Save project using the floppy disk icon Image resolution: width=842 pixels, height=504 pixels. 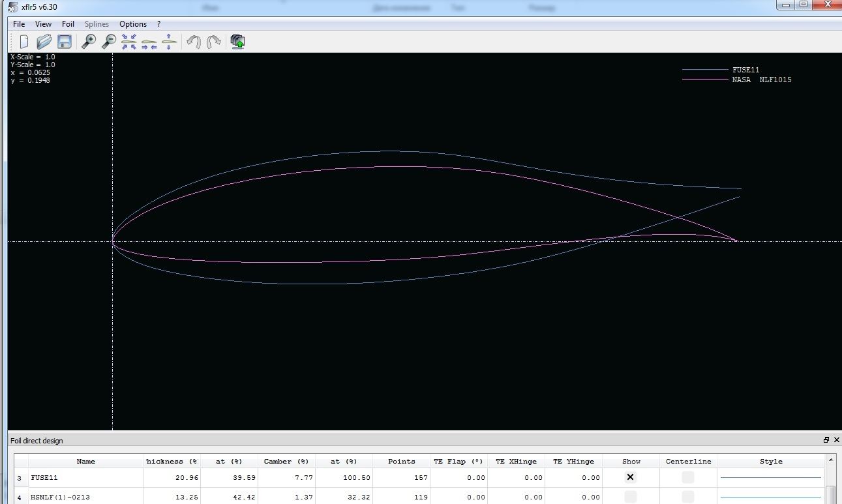(x=64, y=42)
